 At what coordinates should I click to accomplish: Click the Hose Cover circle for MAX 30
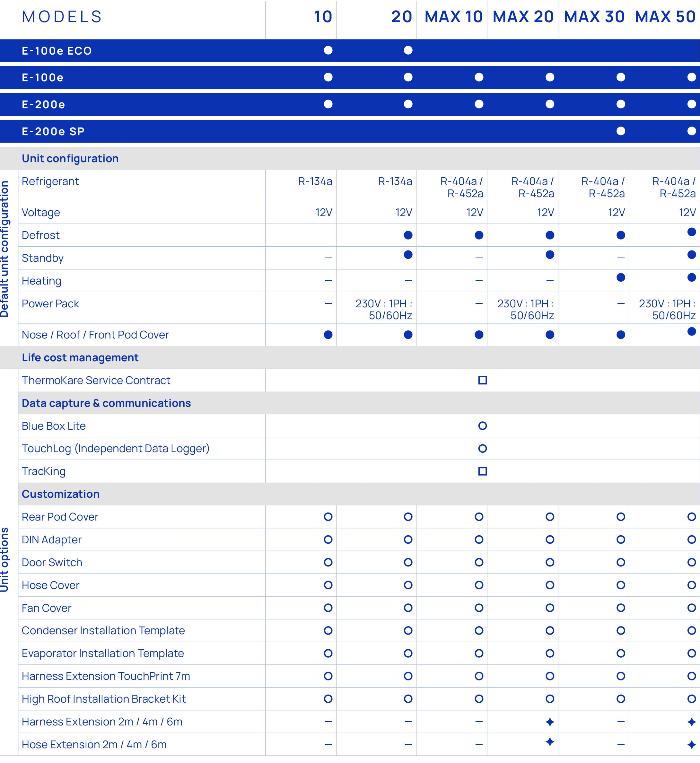[x=620, y=585]
